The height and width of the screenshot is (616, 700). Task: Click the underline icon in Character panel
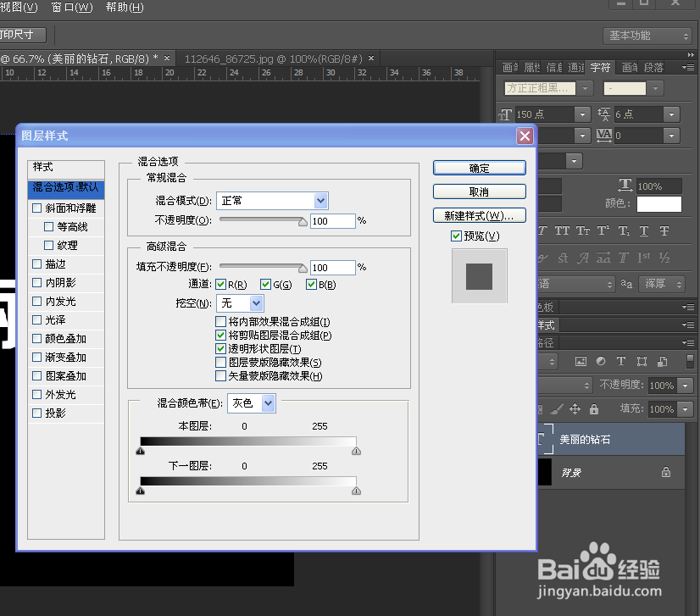(x=644, y=230)
